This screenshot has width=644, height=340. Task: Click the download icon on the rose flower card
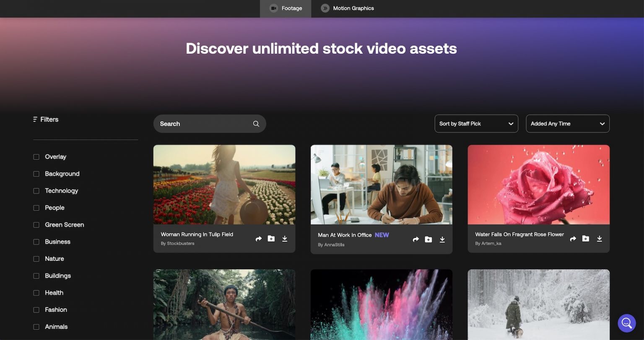pyautogui.click(x=600, y=238)
